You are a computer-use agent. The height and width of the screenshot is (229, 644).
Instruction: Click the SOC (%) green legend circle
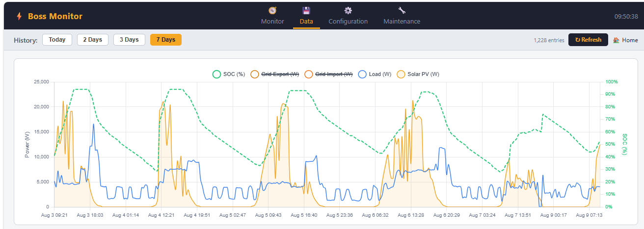[x=216, y=74]
